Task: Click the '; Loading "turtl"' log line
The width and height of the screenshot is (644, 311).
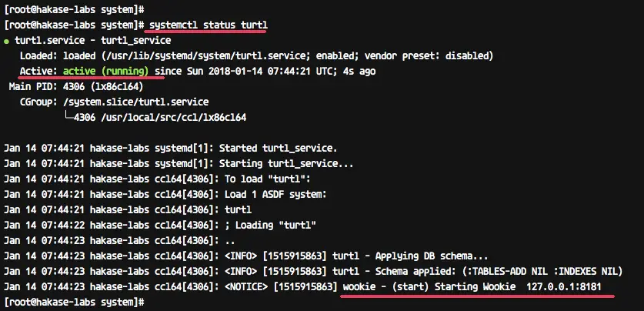Action: 270,225
